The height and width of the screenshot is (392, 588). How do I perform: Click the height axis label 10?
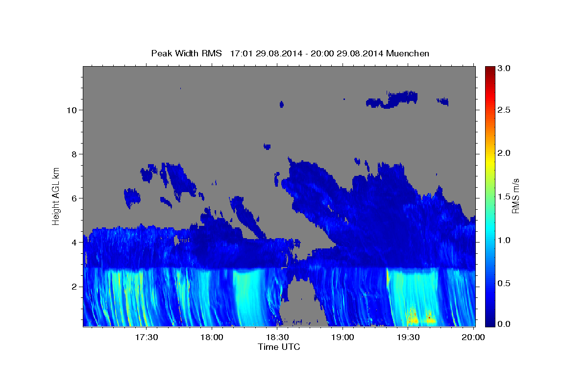coord(71,110)
